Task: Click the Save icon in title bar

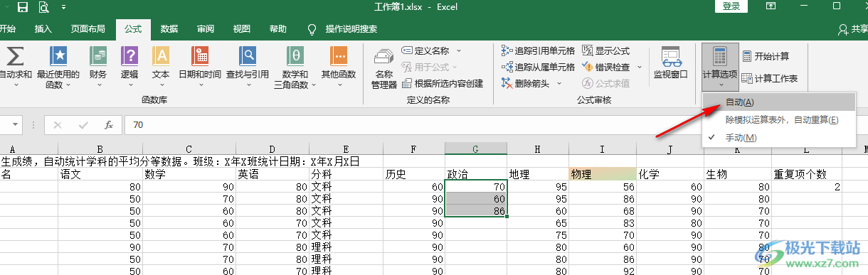Action: [22, 7]
